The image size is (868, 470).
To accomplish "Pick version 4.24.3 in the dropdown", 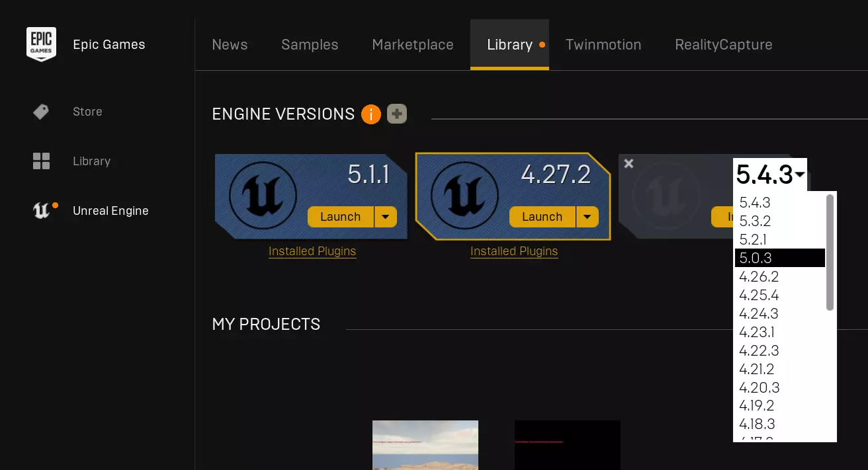I will click(x=780, y=313).
